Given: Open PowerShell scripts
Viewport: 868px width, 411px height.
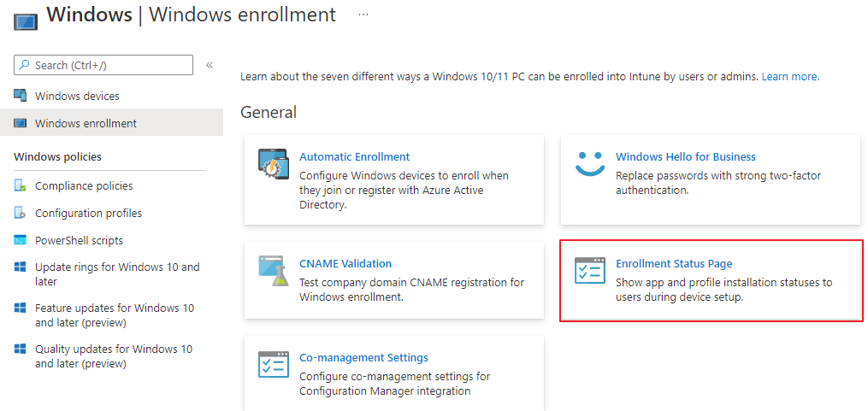Looking at the screenshot, I should (80, 241).
